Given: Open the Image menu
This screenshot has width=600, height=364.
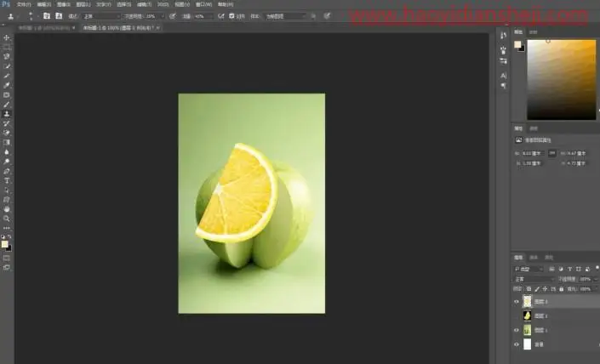Looking at the screenshot, I should pos(64,4).
